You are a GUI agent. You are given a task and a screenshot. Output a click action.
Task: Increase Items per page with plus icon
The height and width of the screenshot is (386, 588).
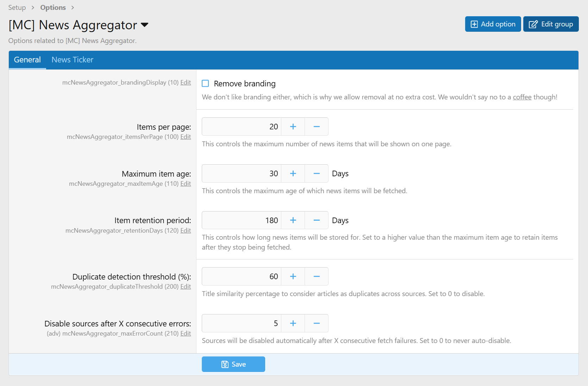point(293,127)
